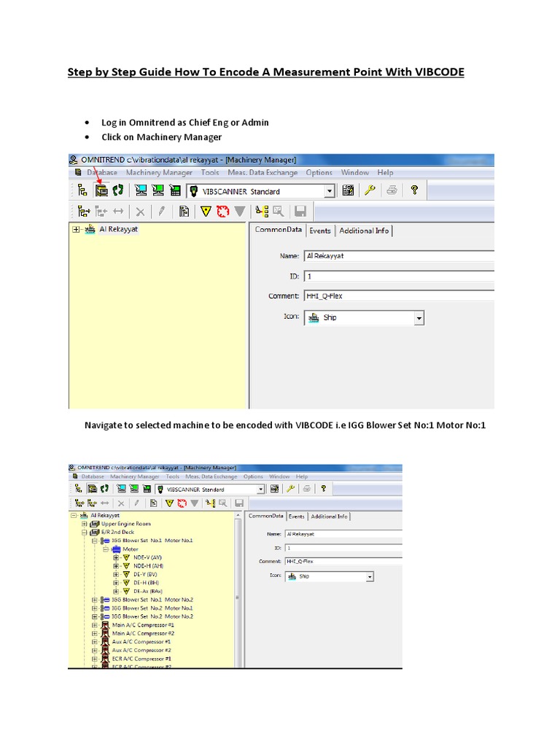Select DE-H (BH) measurement point
Viewport: 560px width, 747px height.
(x=146, y=583)
